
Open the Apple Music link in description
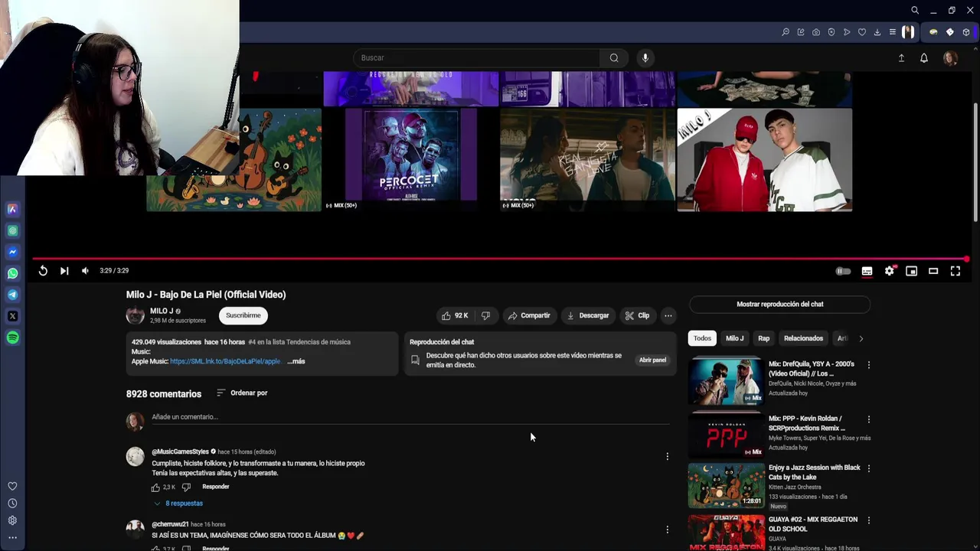click(x=225, y=361)
